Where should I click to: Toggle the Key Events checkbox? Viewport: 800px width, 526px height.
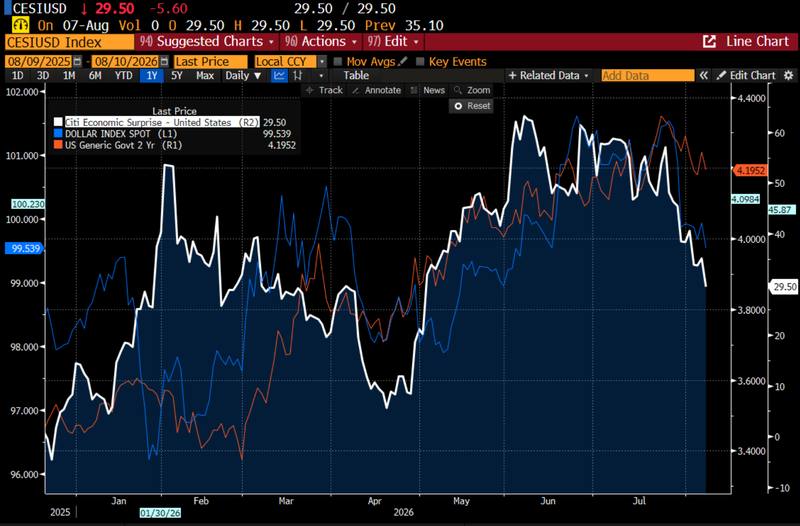click(x=419, y=62)
